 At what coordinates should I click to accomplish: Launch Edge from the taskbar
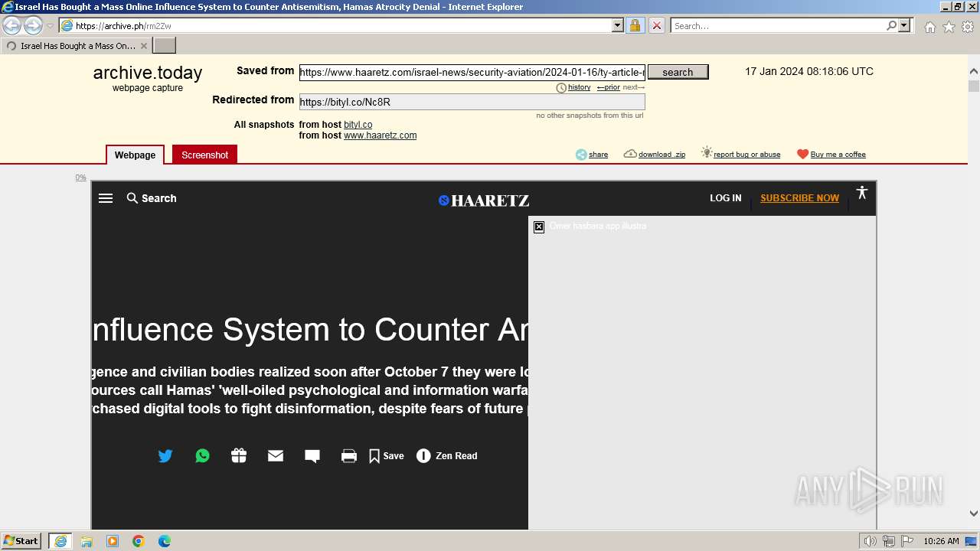[165, 541]
